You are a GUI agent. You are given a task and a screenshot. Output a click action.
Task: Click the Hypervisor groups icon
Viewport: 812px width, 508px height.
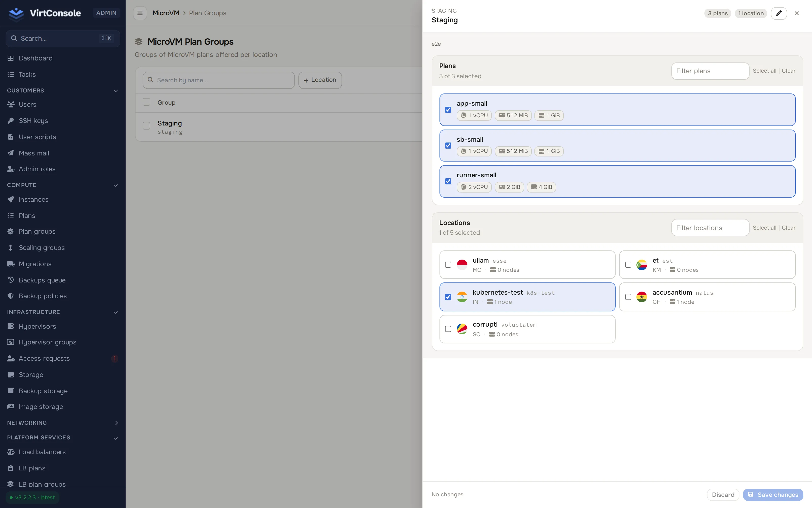tap(11, 342)
